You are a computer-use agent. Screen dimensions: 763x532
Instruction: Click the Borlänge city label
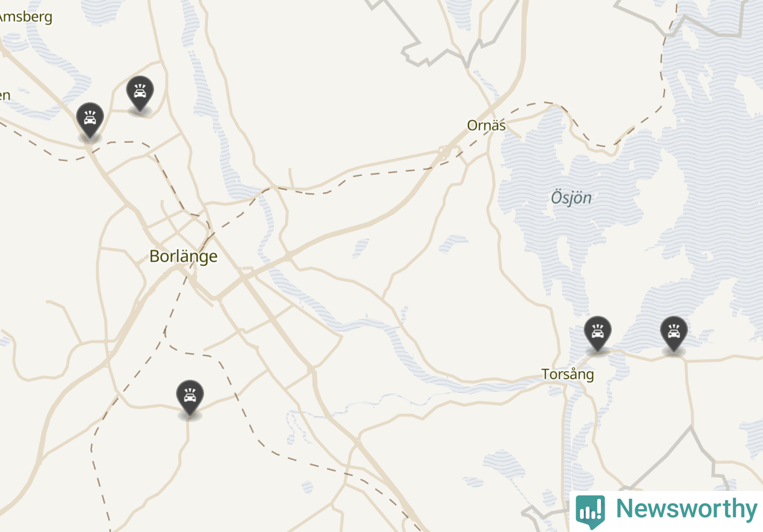tap(183, 256)
